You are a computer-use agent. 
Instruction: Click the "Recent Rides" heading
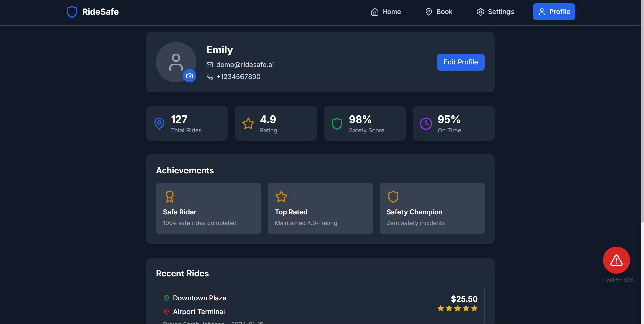(x=182, y=273)
